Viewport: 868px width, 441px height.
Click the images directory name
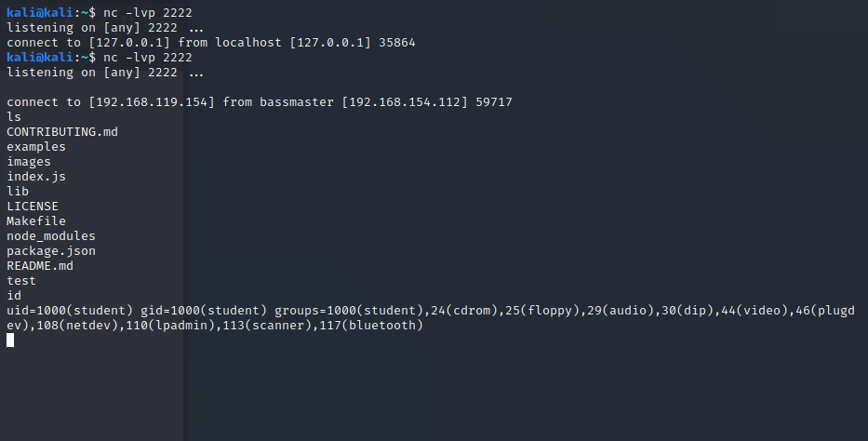click(x=29, y=161)
